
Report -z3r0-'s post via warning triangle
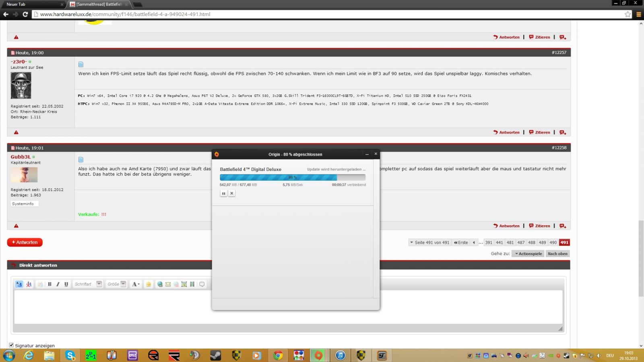16,132
